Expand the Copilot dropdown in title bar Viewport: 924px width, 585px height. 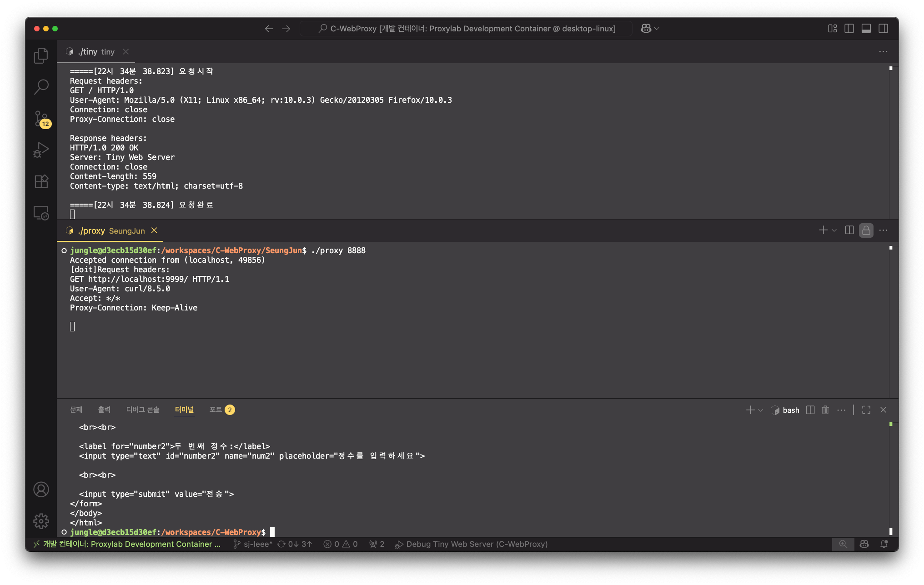click(657, 29)
